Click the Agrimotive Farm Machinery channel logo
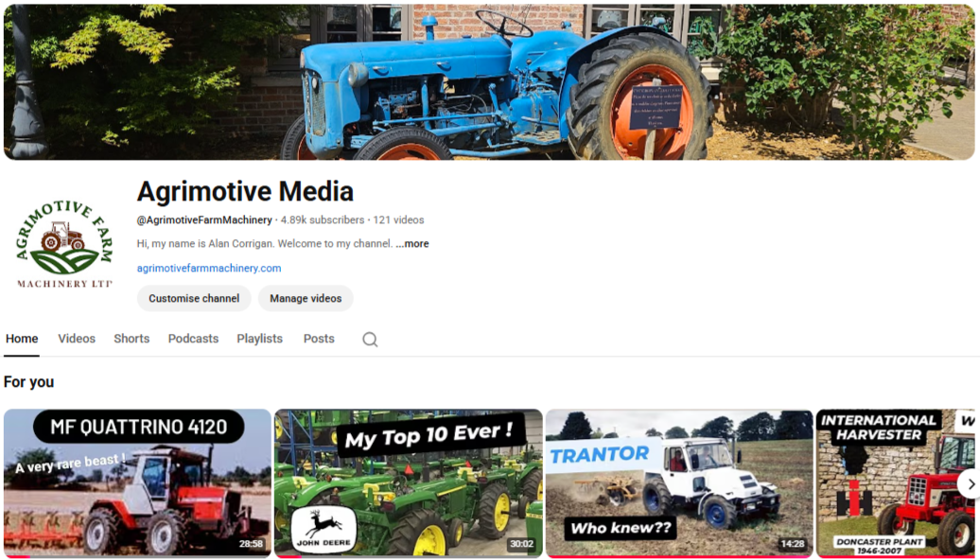This screenshot has height=560, width=980. [x=64, y=244]
